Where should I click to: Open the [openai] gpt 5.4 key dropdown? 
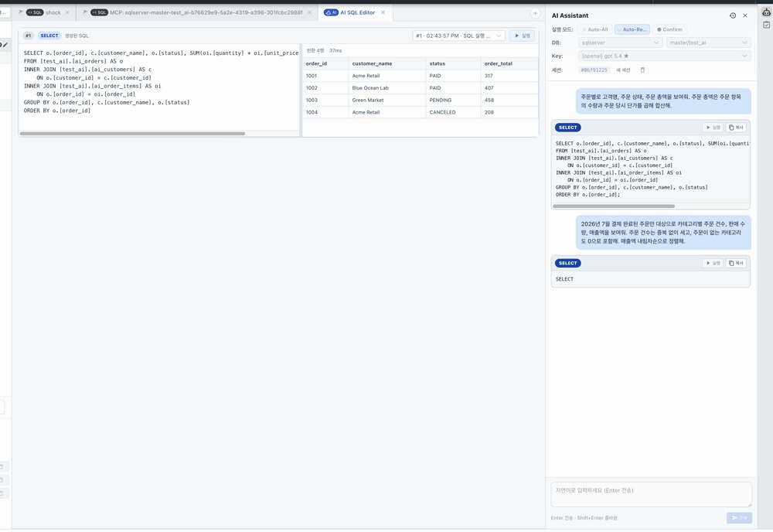click(665, 56)
